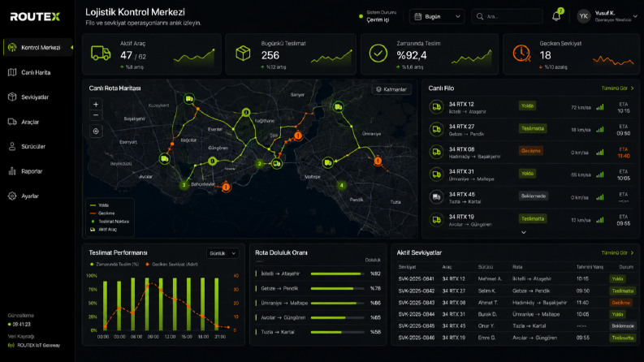Open the Bugün date dropdown
The width and height of the screenshot is (644, 362).
(437, 16)
